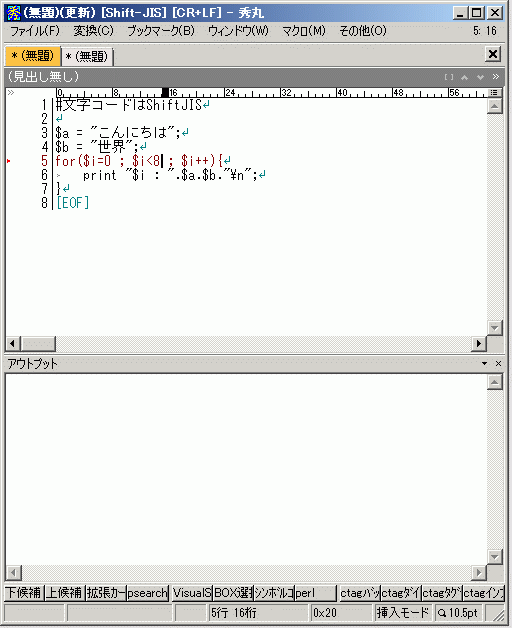Click inside the empty output pane area

point(246,469)
